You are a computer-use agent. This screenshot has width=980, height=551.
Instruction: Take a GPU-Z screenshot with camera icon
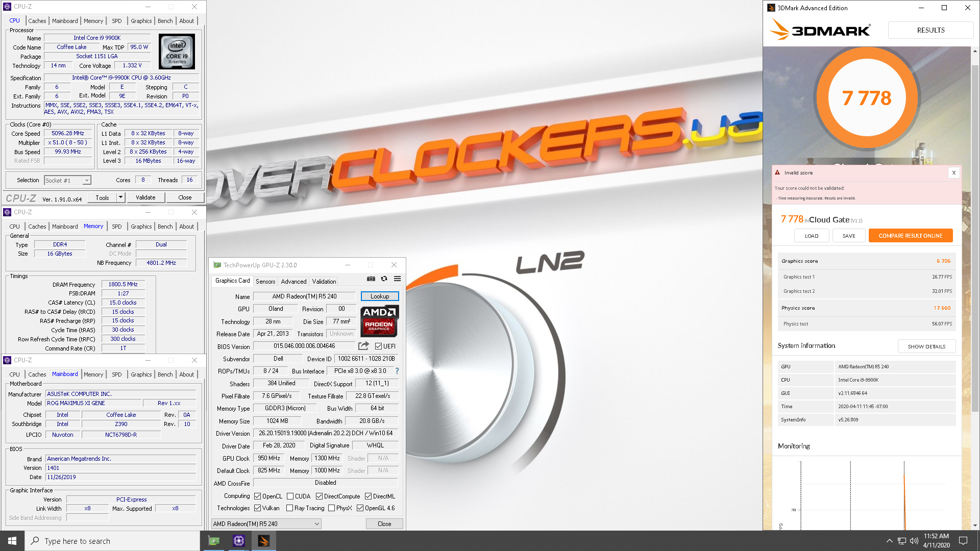(x=371, y=279)
